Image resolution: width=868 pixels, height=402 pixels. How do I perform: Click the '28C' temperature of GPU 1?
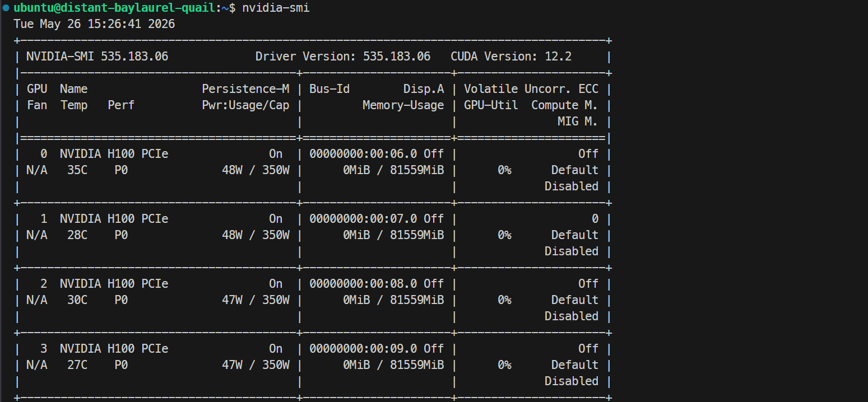[77, 235]
